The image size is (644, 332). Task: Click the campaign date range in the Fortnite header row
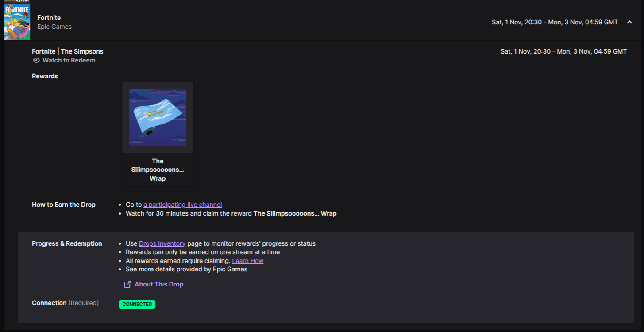(x=555, y=22)
